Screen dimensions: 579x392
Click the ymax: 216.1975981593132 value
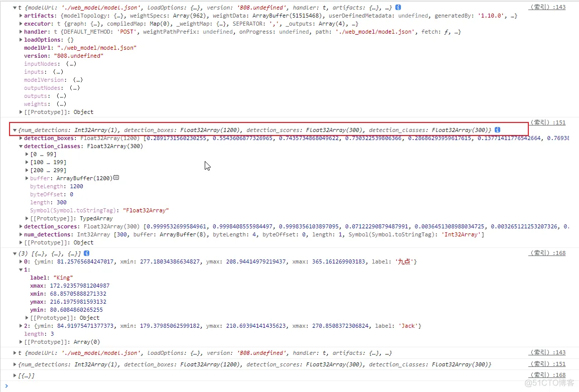pos(78,302)
